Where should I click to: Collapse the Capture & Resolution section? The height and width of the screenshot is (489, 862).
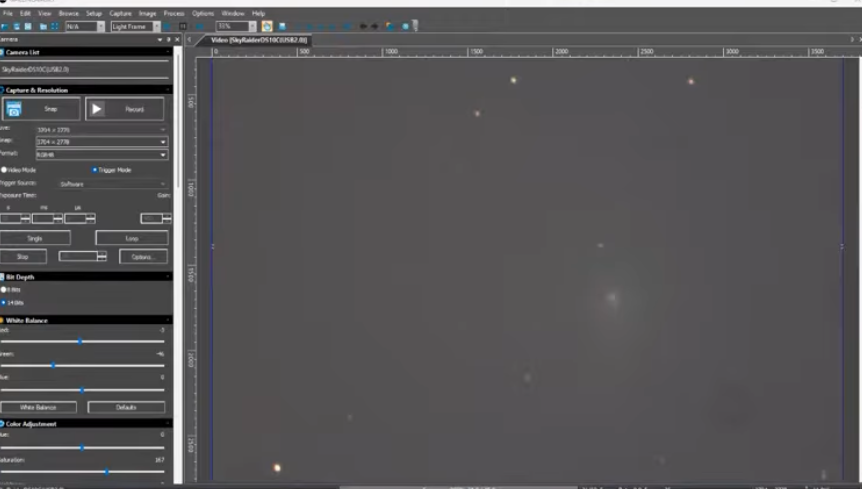pos(168,90)
